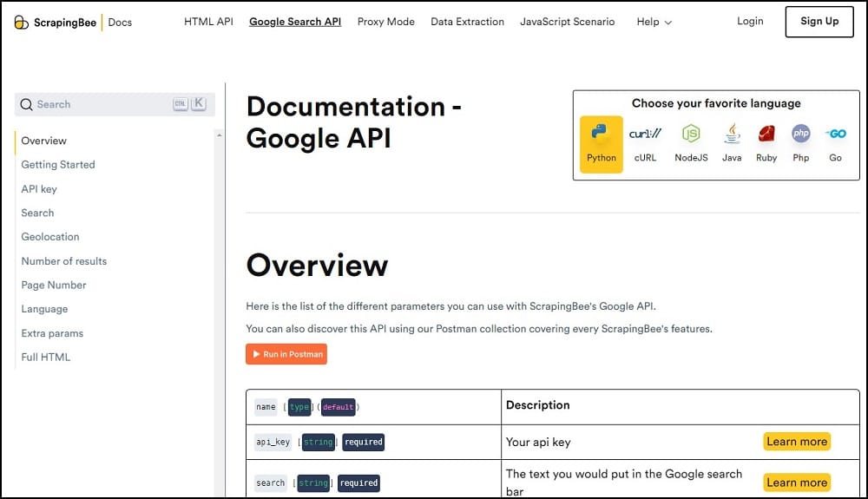The image size is (868, 499).
Task: Focus the sidebar Search field
Action: coord(115,104)
